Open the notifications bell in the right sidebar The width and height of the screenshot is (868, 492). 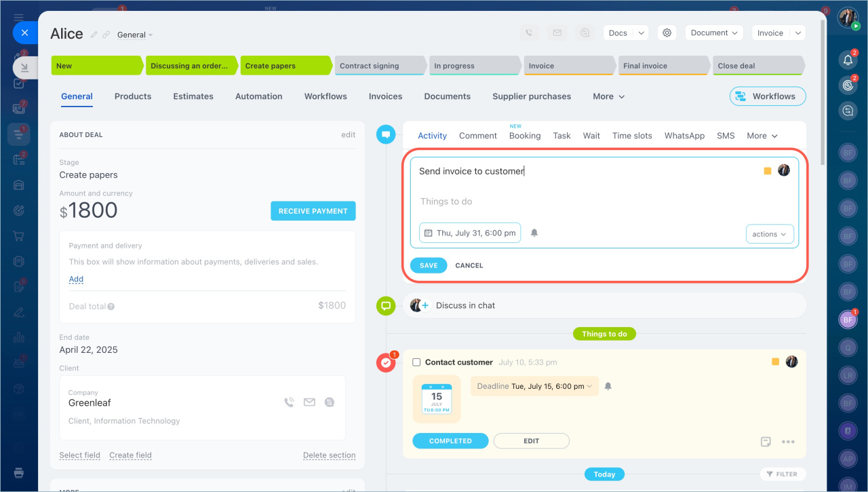click(848, 60)
